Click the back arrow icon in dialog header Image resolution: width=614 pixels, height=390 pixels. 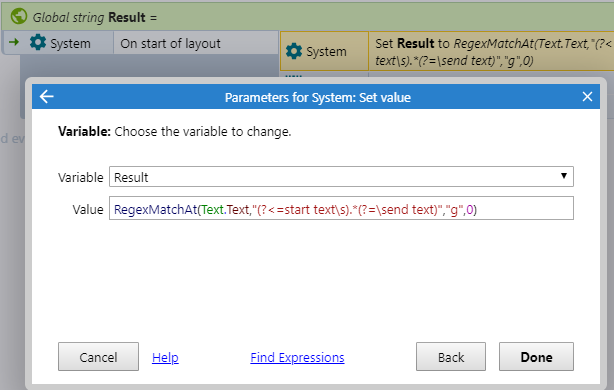pos(47,96)
